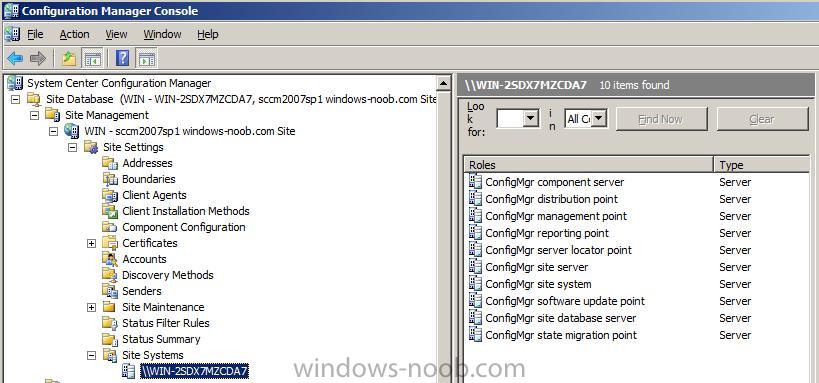Open the All Columns search dropdown
This screenshot has height=383, width=819.
pos(599,119)
